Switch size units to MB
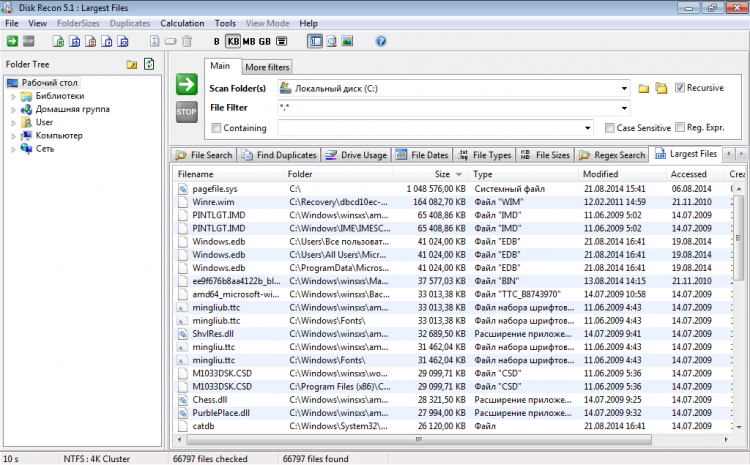Image resolution: width=750 pixels, height=465 pixels. 249,42
